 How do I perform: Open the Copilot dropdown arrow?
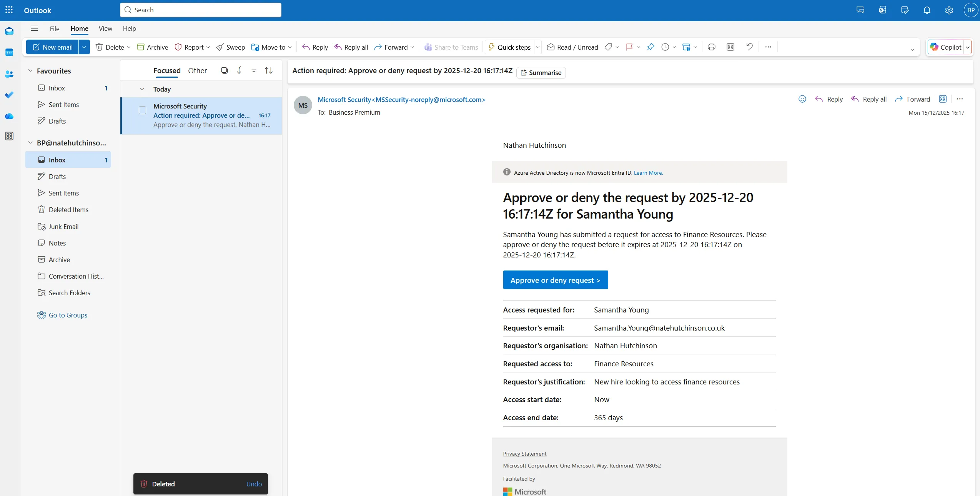pyautogui.click(x=968, y=47)
